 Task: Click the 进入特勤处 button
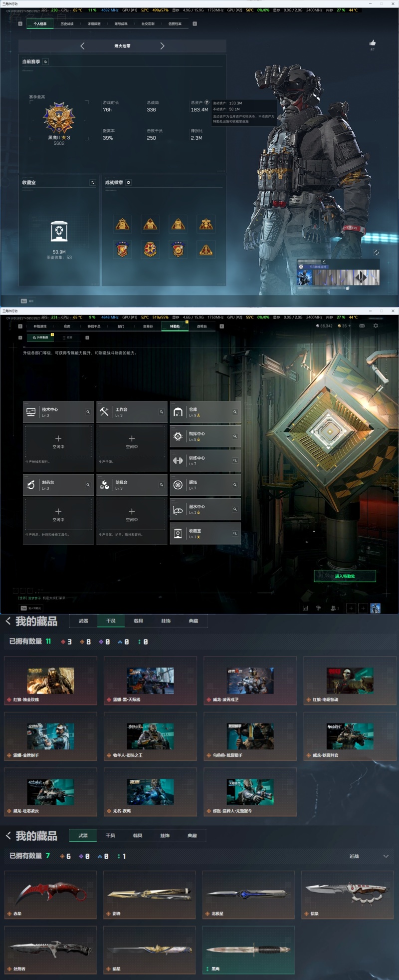click(x=345, y=576)
